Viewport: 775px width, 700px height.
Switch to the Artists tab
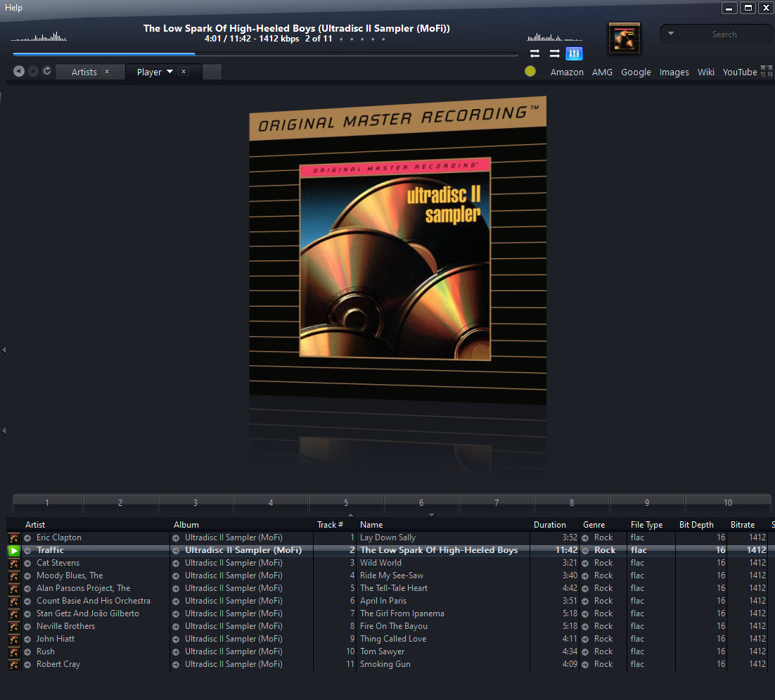point(84,72)
